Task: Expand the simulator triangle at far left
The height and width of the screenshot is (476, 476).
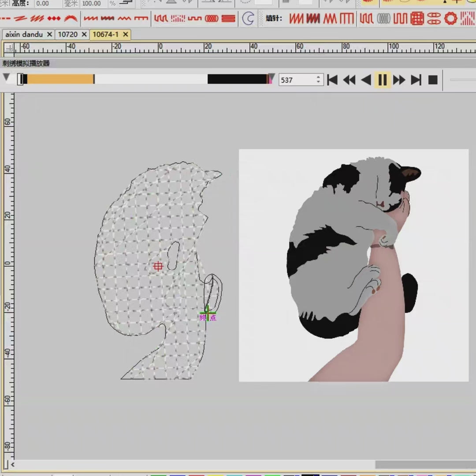Action: point(7,78)
